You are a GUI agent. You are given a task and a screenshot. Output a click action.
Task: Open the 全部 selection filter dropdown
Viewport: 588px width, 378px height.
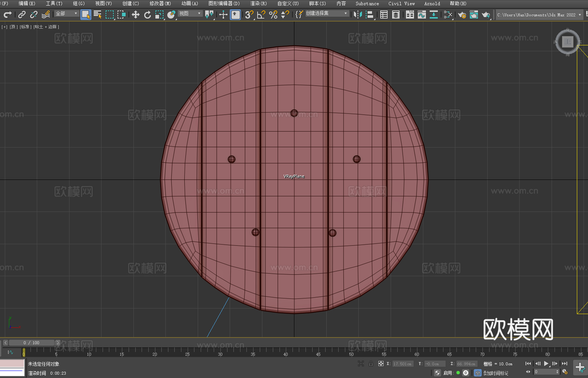click(x=67, y=13)
